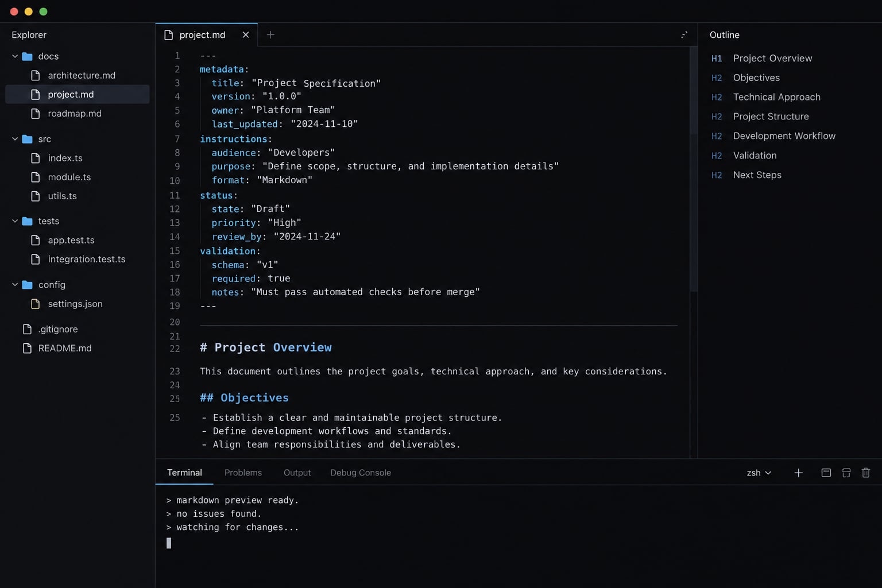Switch to the Problems tab
882x588 pixels.
[x=243, y=473]
